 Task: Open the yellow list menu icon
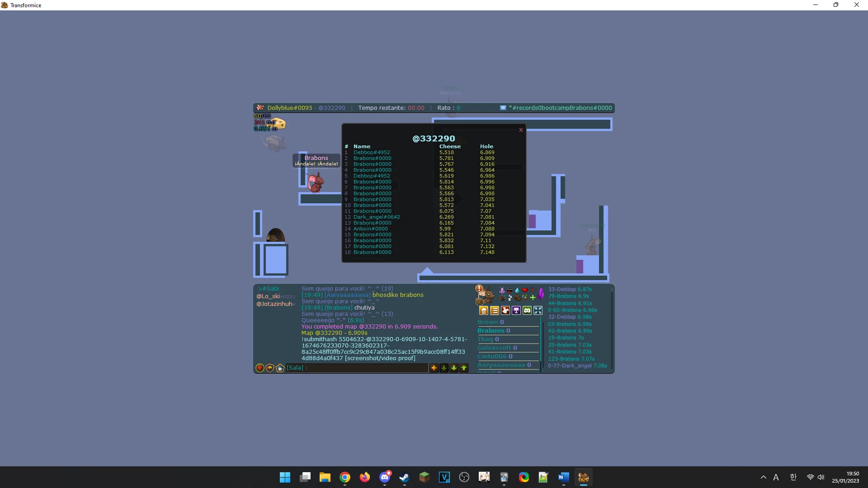coord(495,310)
